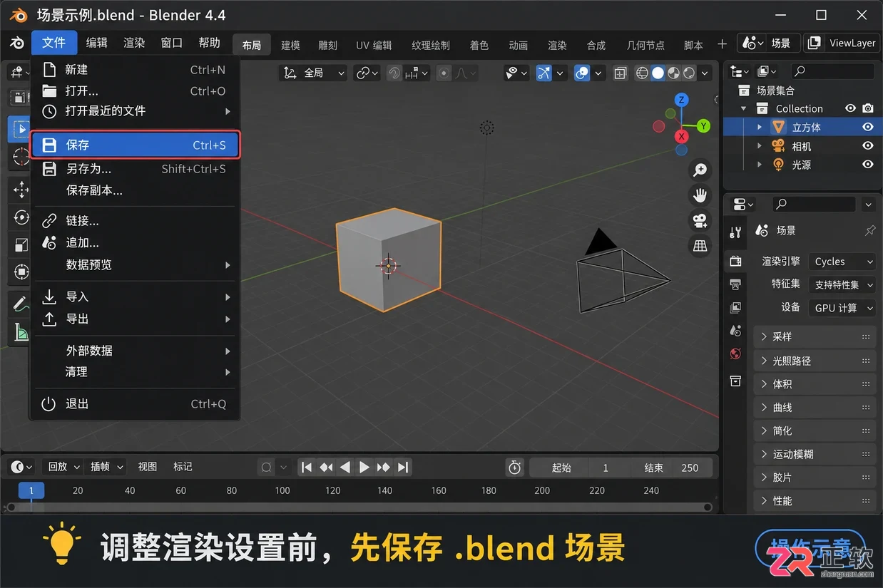The height and width of the screenshot is (588, 883).
Task: Choose 另存为... from the File menu
Action: pos(135,169)
